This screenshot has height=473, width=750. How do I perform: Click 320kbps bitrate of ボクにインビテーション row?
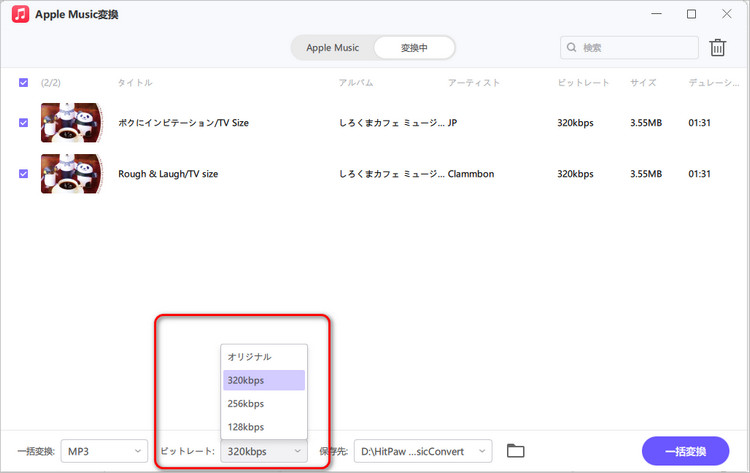tap(575, 123)
